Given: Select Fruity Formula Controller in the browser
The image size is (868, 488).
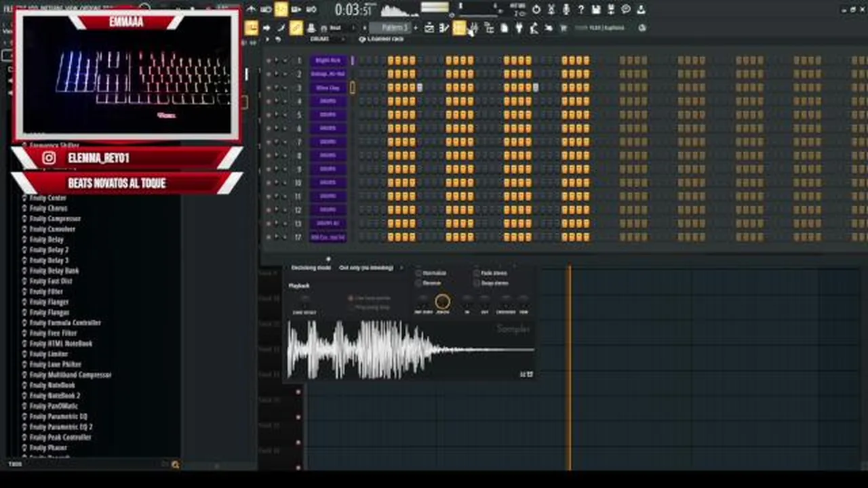Looking at the screenshot, I should click(x=65, y=323).
